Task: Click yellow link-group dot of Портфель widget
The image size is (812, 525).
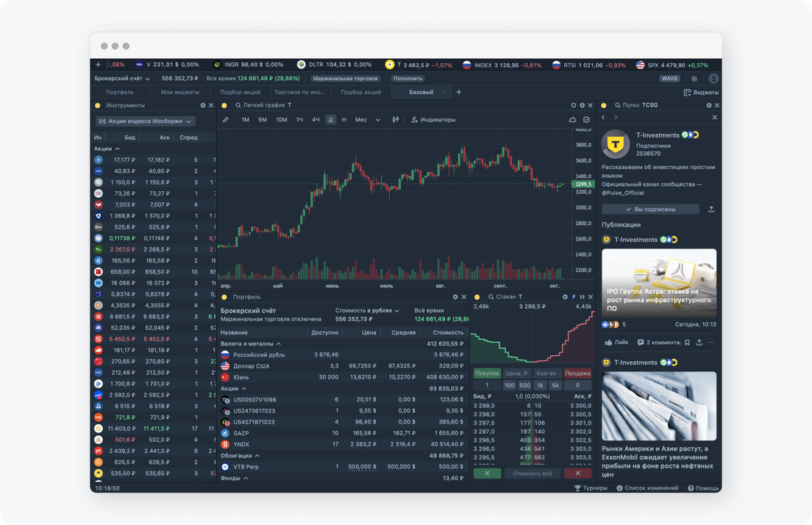Action: coord(224,297)
